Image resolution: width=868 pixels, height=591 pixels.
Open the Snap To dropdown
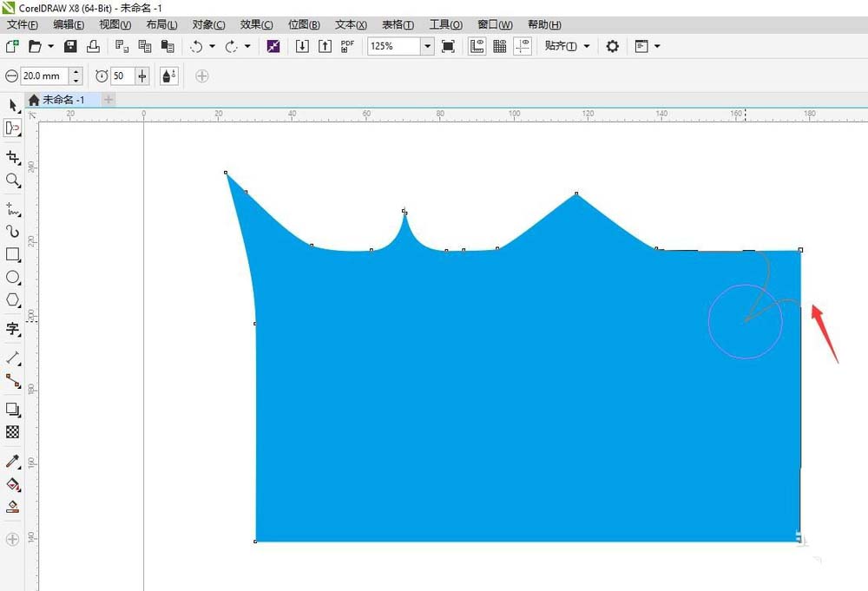coord(567,46)
